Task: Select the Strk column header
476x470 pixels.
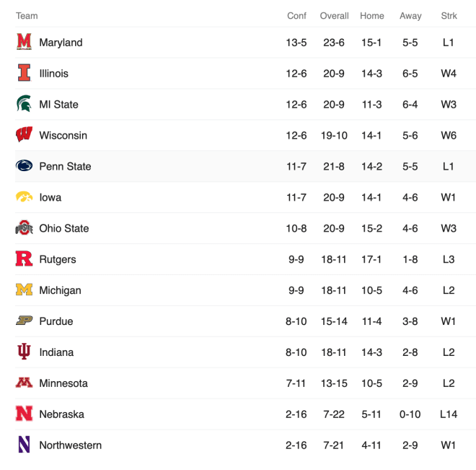Action: pos(449,16)
